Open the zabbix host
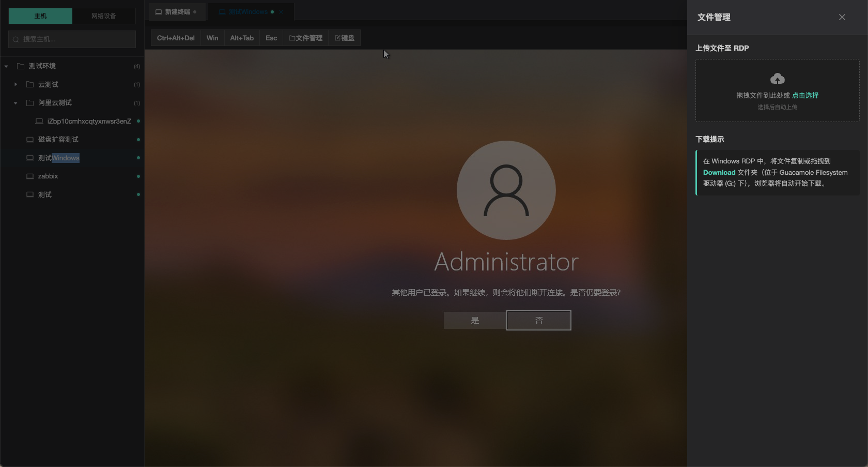 click(x=48, y=176)
